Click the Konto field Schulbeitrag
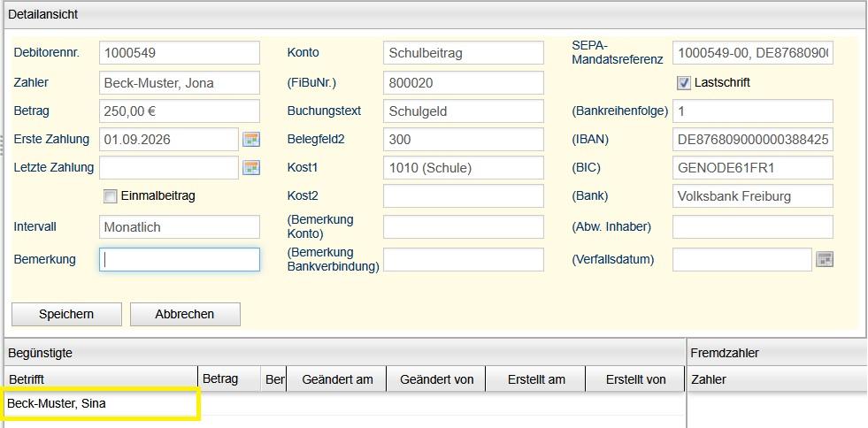868x428 pixels. [x=464, y=53]
